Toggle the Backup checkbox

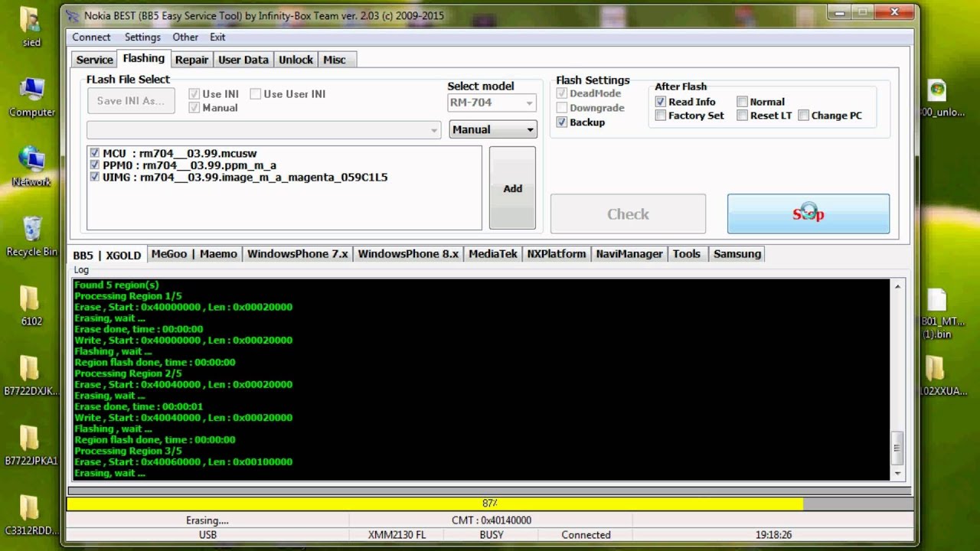[563, 122]
